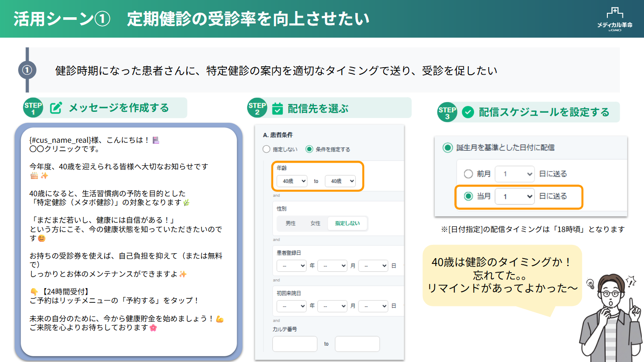Image resolution: width=644 pixels, height=362 pixels.
Task: Click the STEP 3 green badge
Action: (x=447, y=112)
